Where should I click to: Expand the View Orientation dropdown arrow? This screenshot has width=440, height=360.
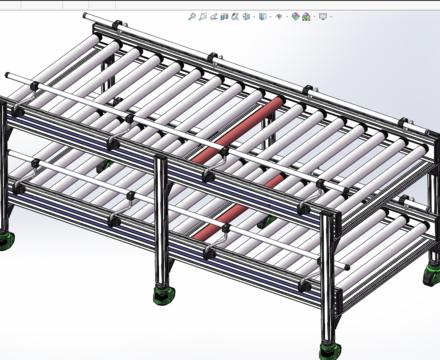tap(254, 16)
